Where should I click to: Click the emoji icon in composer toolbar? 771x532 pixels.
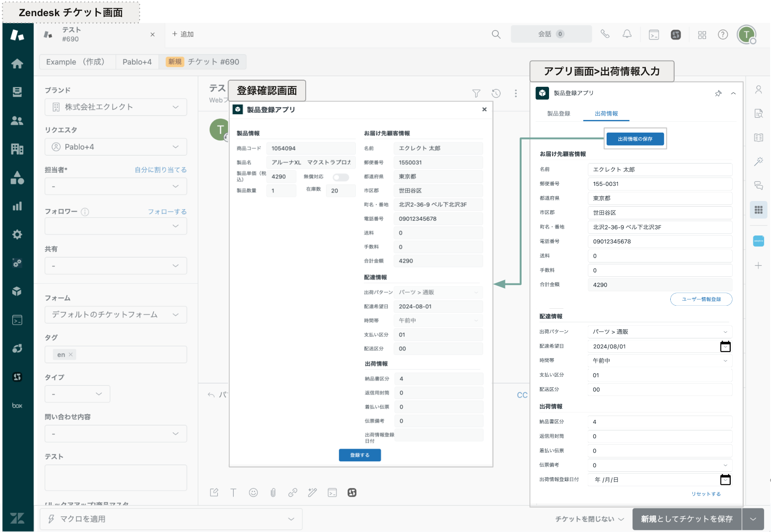point(253,492)
